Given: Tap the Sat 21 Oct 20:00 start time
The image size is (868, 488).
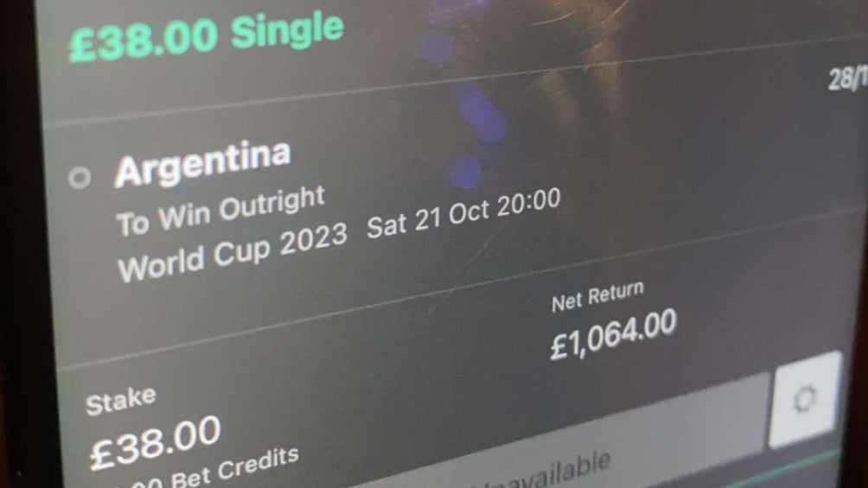Looking at the screenshot, I should pos(464,213).
